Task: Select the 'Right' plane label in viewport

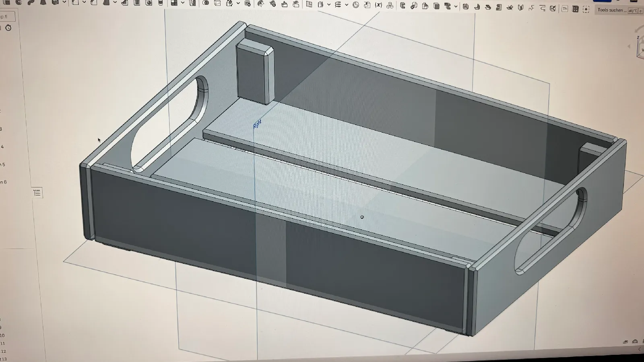Action: [x=257, y=124]
